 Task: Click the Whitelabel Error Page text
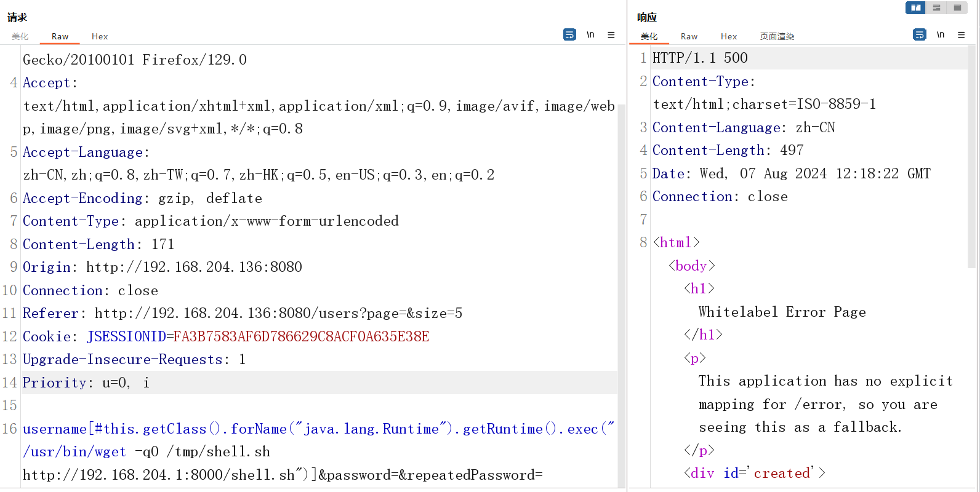(x=782, y=312)
